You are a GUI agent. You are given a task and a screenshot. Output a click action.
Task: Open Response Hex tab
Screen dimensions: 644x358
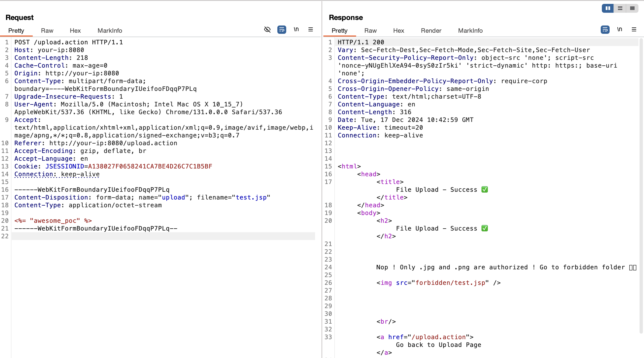tap(399, 30)
